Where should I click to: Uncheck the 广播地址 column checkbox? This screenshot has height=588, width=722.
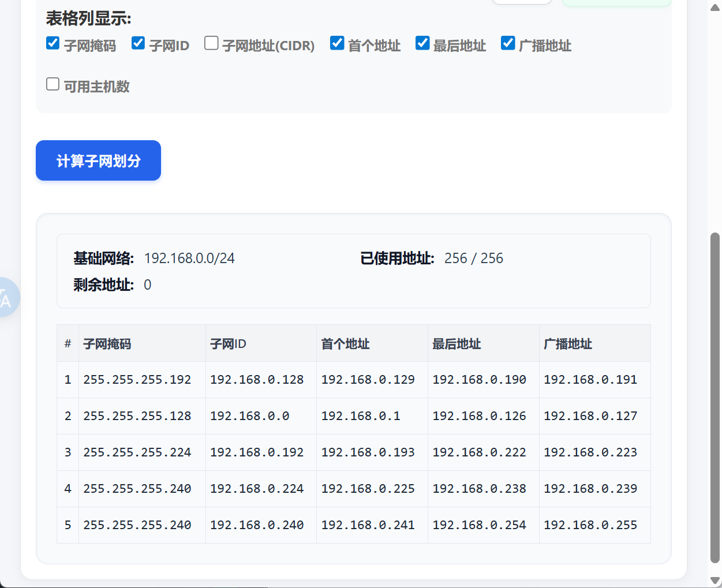(x=508, y=43)
